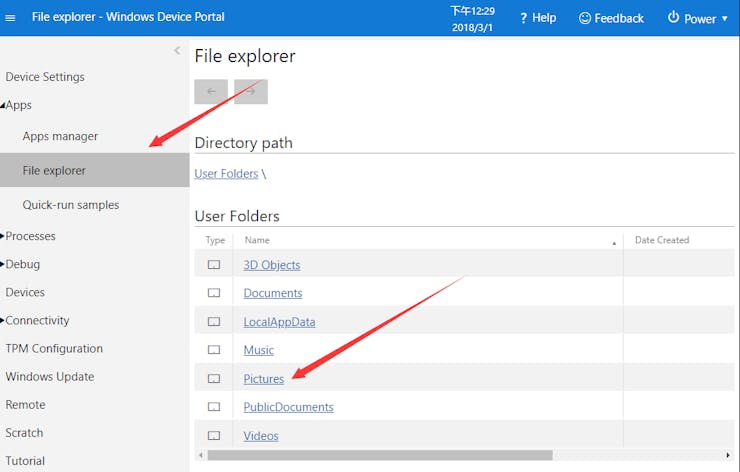Click the Date Created column header
The width and height of the screenshot is (740, 472).
coord(662,240)
